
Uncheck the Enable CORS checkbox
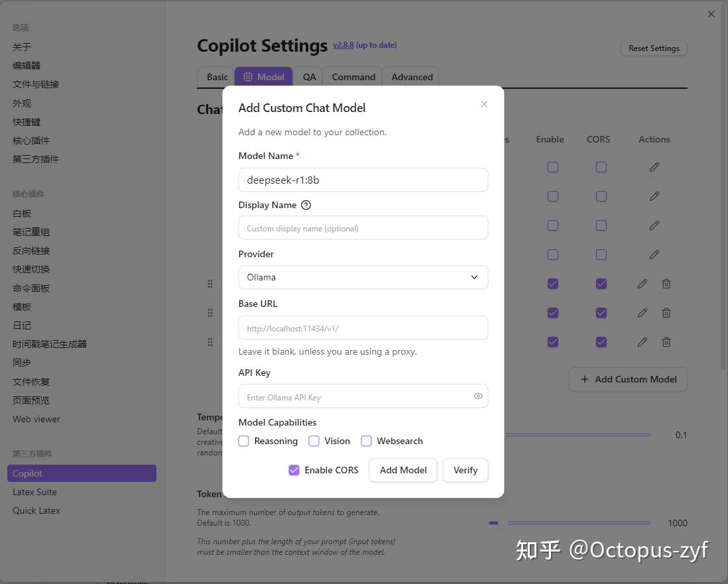tap(294, 470)
